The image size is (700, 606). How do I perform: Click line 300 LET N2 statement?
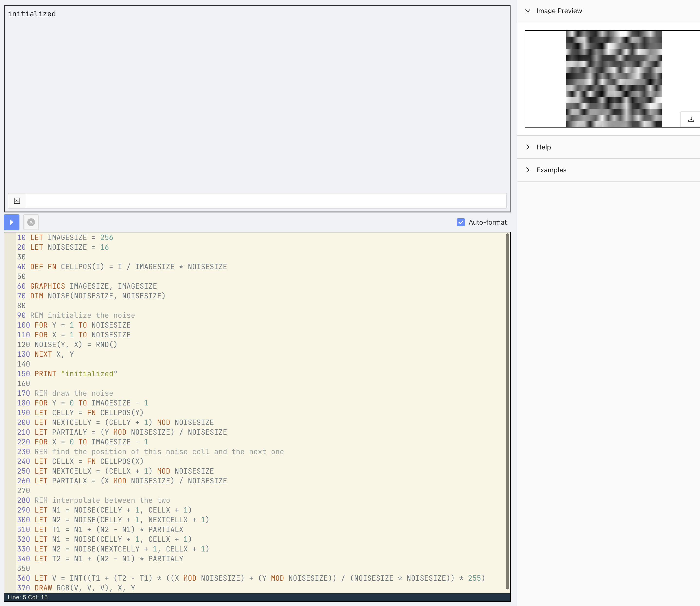[x=113, y=520]
